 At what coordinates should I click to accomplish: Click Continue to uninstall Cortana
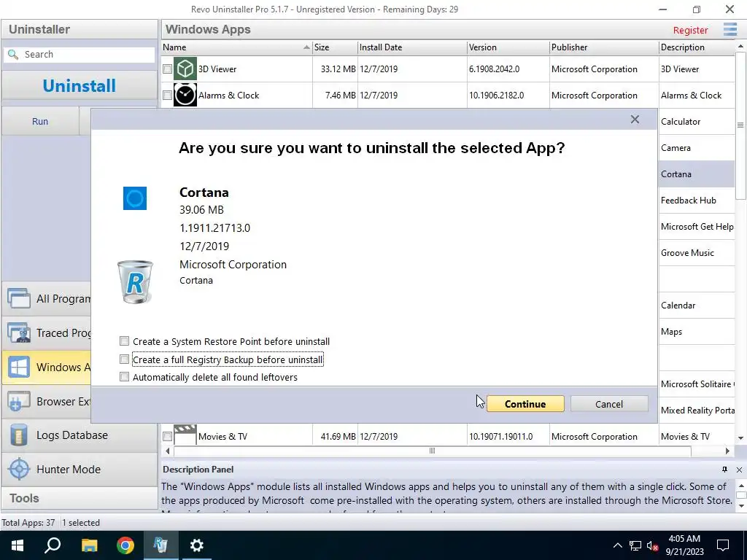coord(525,404)
